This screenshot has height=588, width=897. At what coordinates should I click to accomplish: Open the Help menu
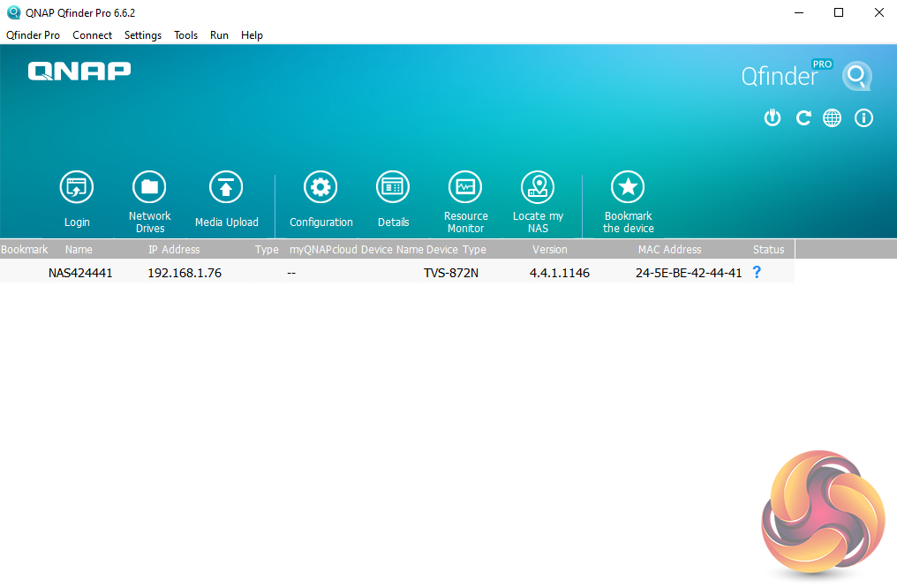[252, 35]
